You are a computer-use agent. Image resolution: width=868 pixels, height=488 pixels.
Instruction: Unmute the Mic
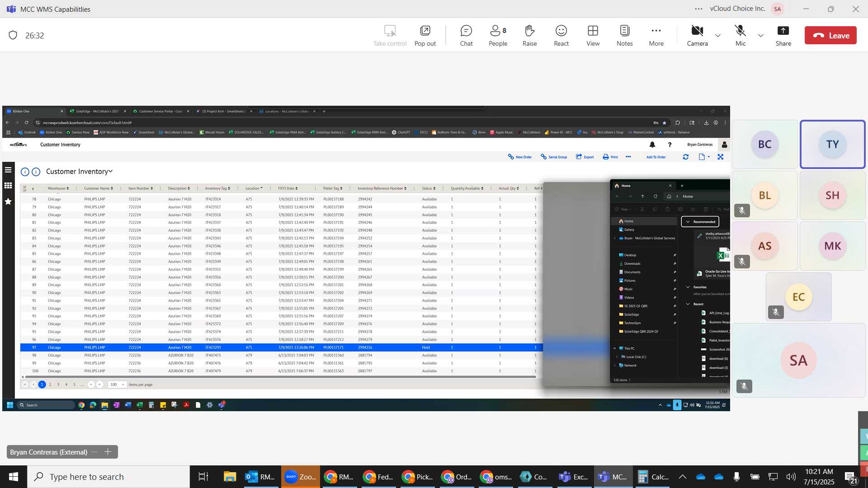coord(740,36)
